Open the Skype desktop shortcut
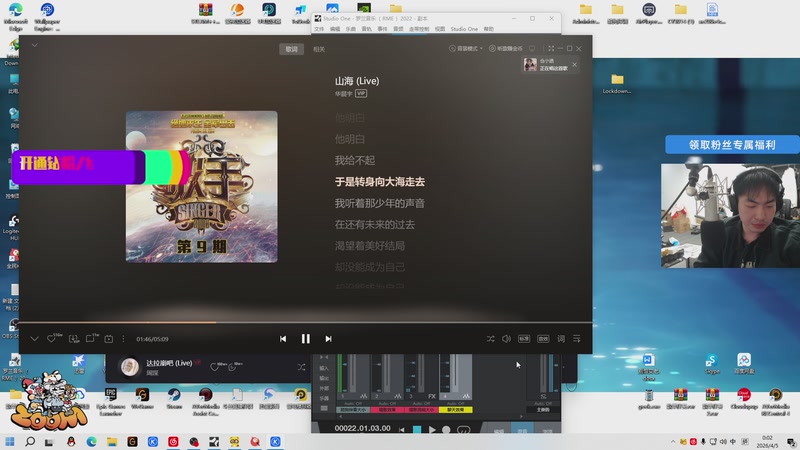 tap(712, 364)
